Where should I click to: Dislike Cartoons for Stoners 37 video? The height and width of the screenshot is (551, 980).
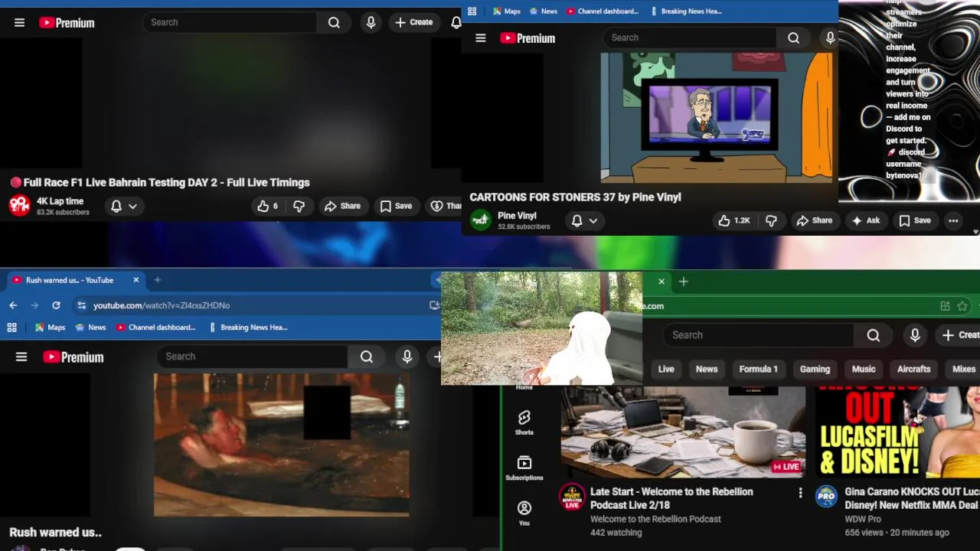click(x=771, y=220)
